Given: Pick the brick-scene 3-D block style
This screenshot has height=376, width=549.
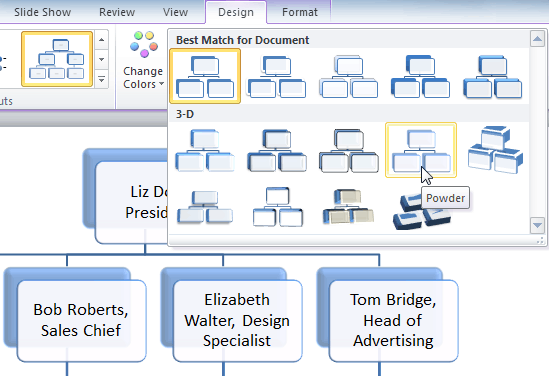Looking at the screenshot, I should click(x=495, y=150).
